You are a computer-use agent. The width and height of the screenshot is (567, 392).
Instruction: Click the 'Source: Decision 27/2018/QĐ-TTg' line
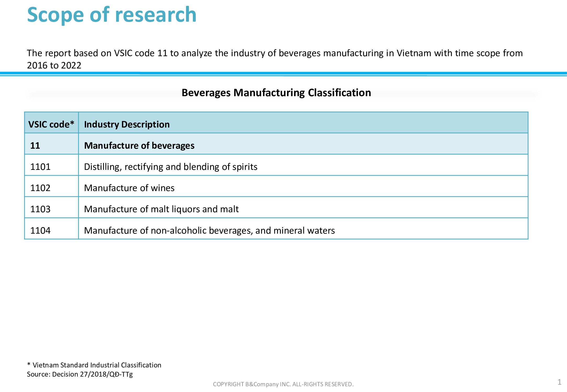(x=80, y=374)
